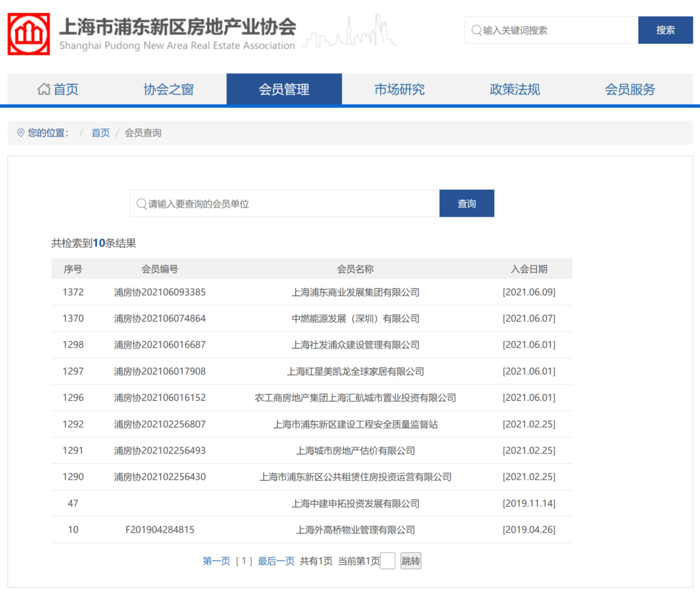Click join date [2021.06.09]
Image resolution: width=700 pixels, height=595 pixels.
coord(529,292)
